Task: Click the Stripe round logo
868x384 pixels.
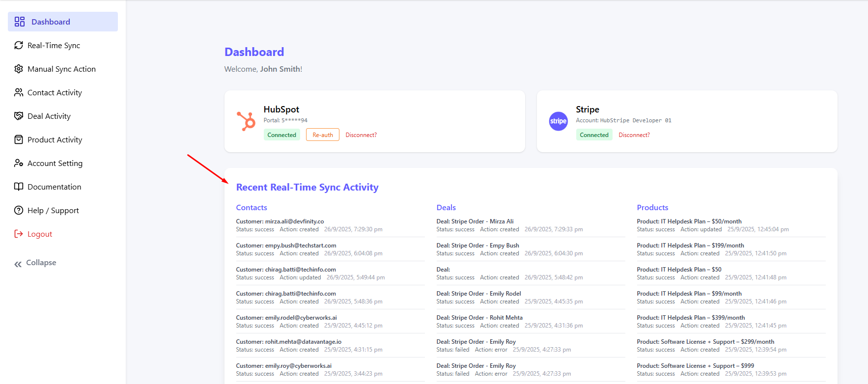Action: coord(559,121)
